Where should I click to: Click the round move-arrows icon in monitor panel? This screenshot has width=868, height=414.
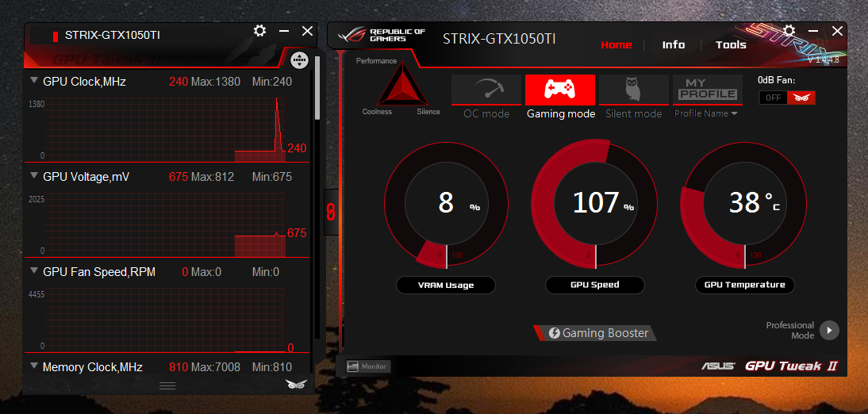coord(299,59)
